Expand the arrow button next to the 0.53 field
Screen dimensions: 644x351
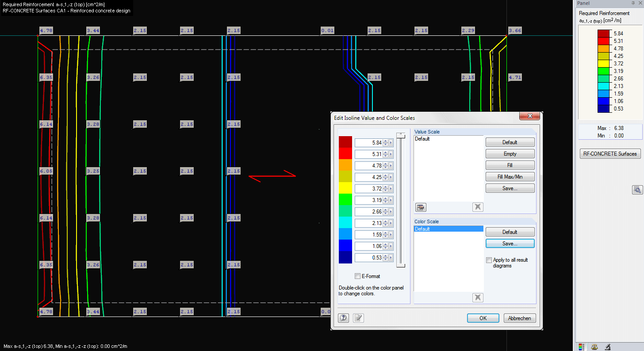click(x=390, y=257)
